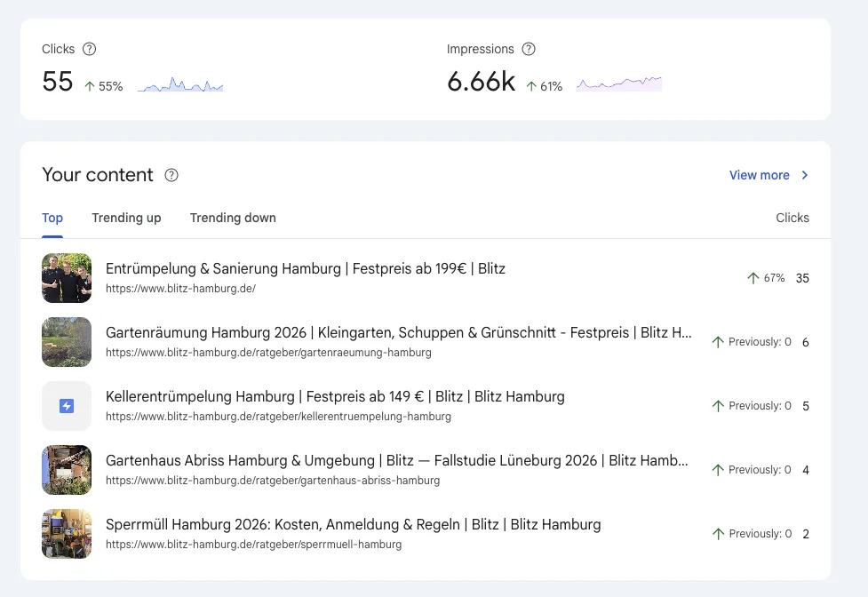The height and width of the screenshot is (597, 868).
Task: Switch to the Trending up tab
Action: coord(126,218)
